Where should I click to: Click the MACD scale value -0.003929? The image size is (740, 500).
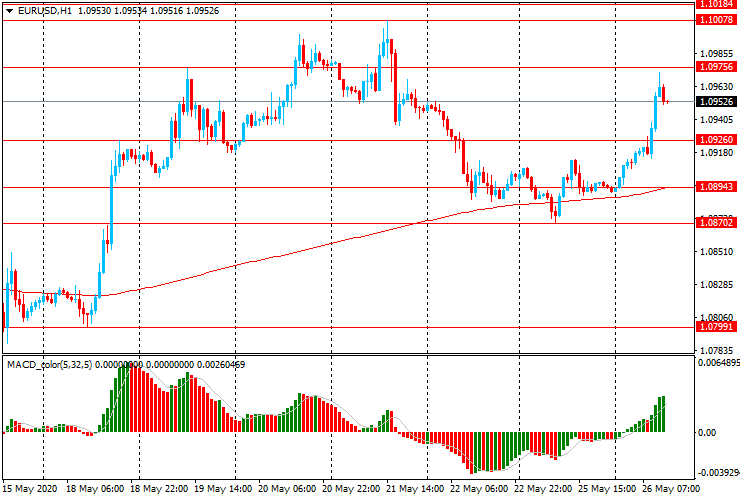pos(719,473)
